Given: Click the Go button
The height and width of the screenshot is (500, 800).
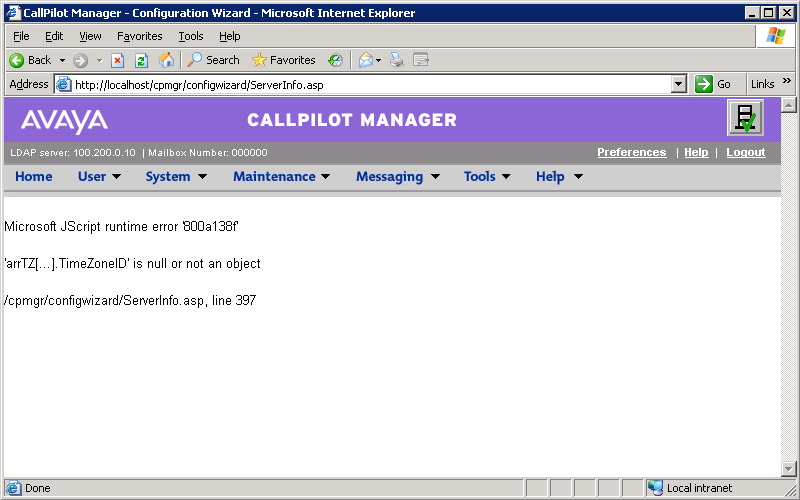Looking at the screenshot, I should tap(713, 84).
